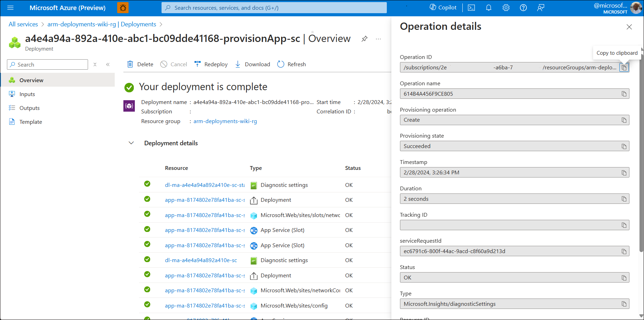This screenshot has width=644, height=320.
Task: Collapse the left navigation menu
Action: click(x=108, y=64)
